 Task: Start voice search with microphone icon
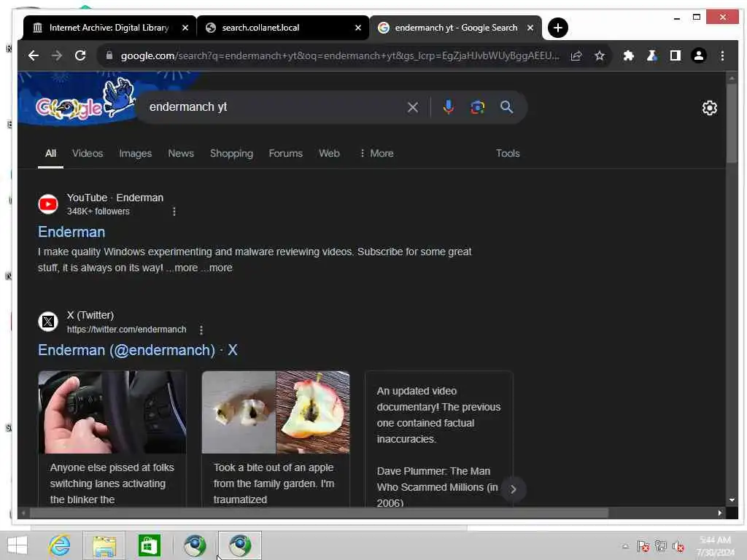tap(448, 106)
